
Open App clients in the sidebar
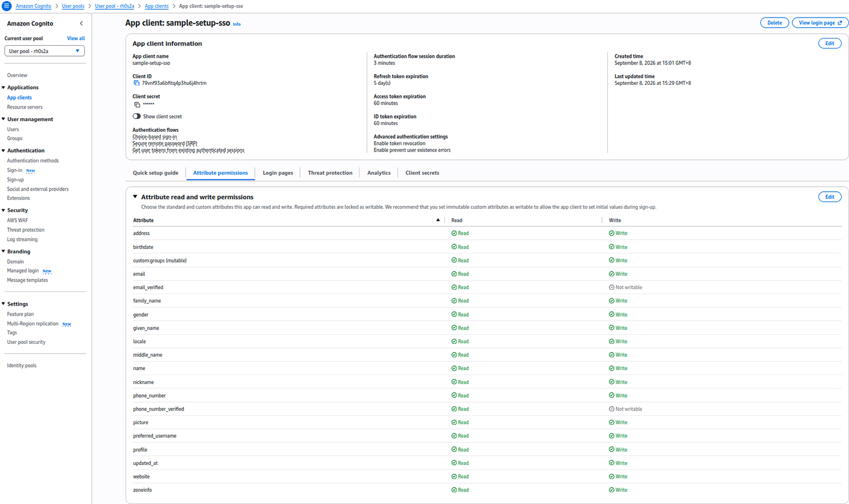tap(19, 98)
